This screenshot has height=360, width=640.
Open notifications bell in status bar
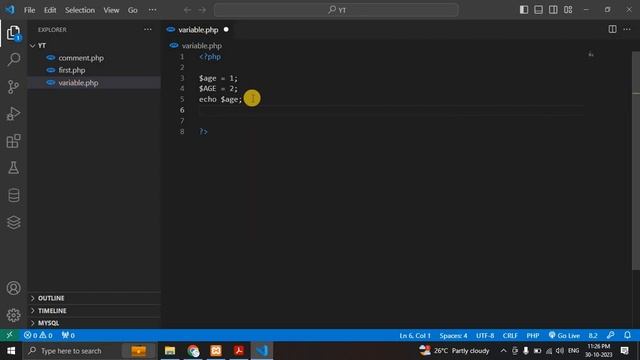[x=627, y=335]
